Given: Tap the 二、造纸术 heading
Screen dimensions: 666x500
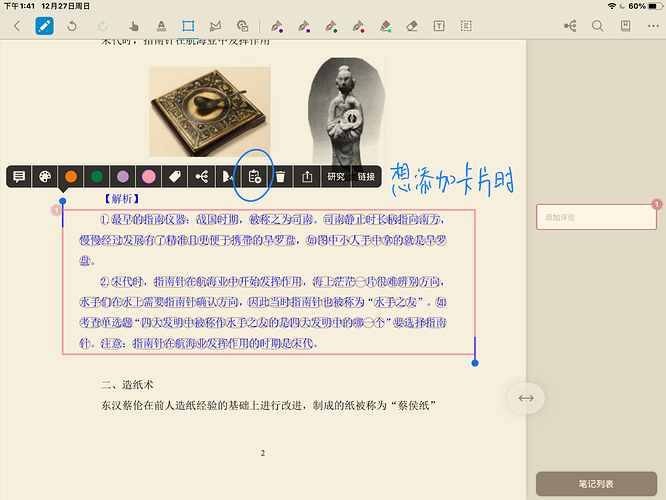Looking at the screenshot, I should click(x=127, y=385).
